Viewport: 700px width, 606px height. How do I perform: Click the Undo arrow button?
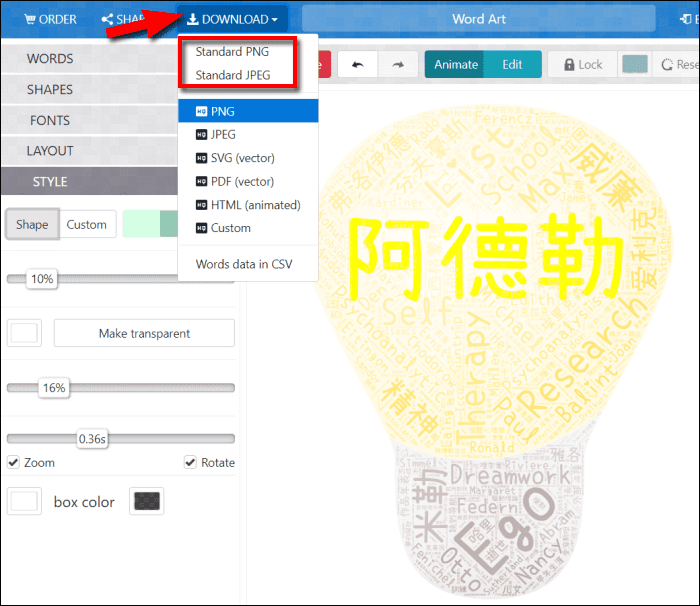pos(357,65)
